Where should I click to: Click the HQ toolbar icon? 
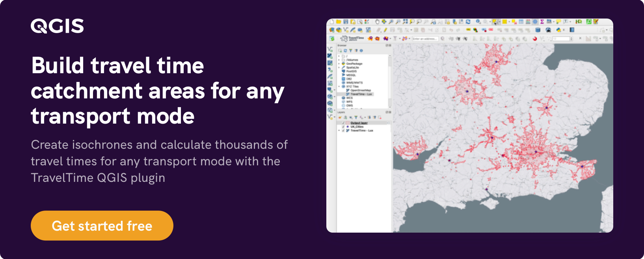point(579,22)
